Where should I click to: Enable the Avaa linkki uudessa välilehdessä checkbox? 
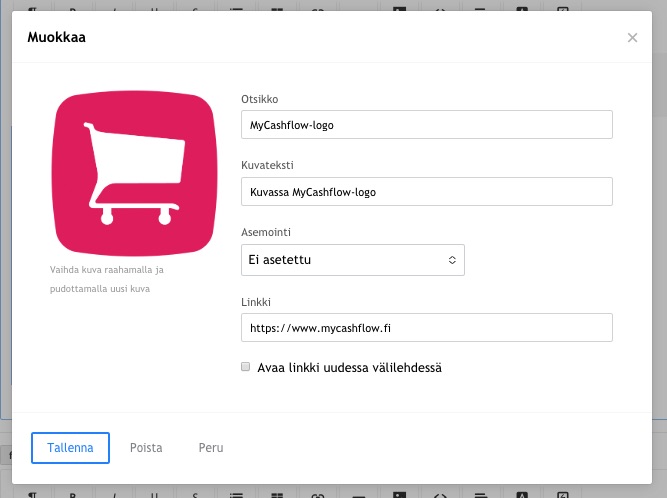pyautogui.click(x=245, y=367)
